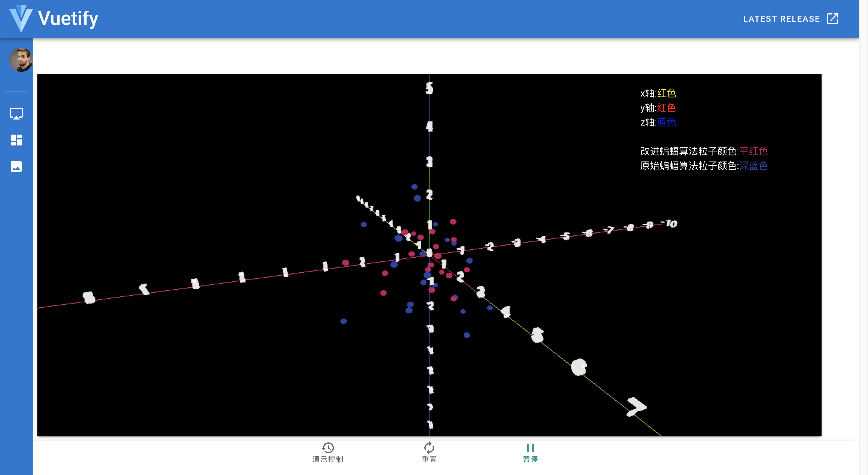This screenshot has height=475, width=868.
Task: Click the 重置 label text
Action: point(429,459)
